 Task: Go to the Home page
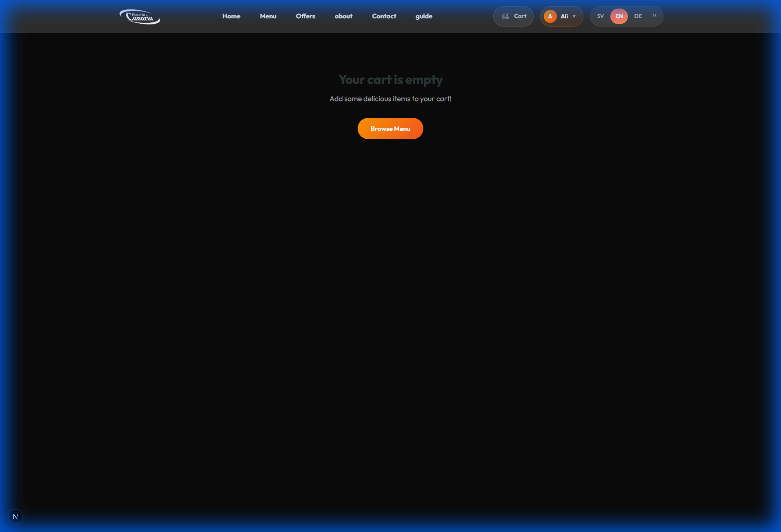231,16
